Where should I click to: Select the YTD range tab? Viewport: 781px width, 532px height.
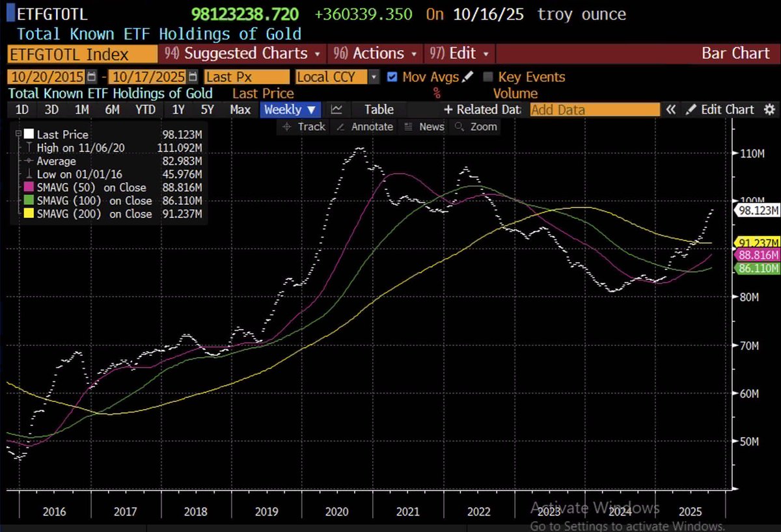tap(146, 110)
